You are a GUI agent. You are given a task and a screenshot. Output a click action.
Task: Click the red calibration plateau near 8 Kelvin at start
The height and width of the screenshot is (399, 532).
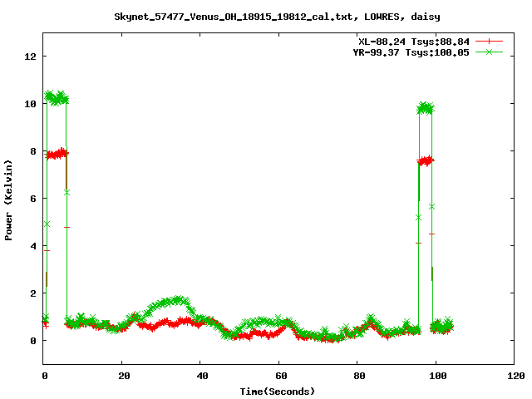[x=57, y=154]
